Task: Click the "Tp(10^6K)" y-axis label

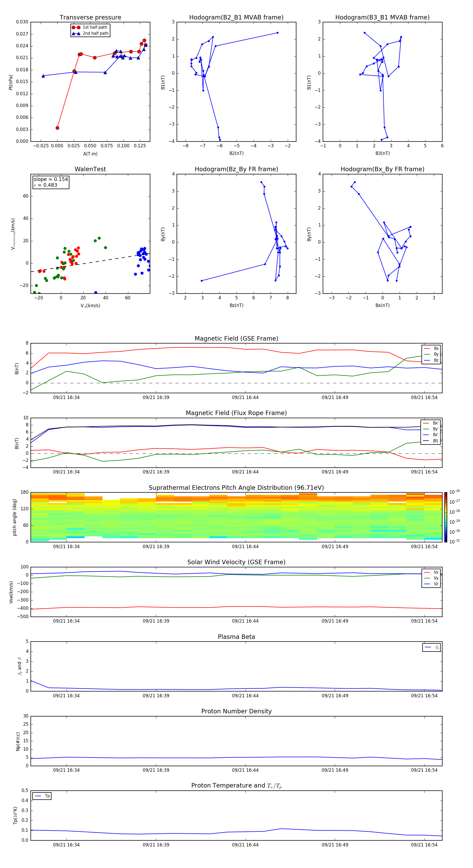Action: (x=15, y=815)
